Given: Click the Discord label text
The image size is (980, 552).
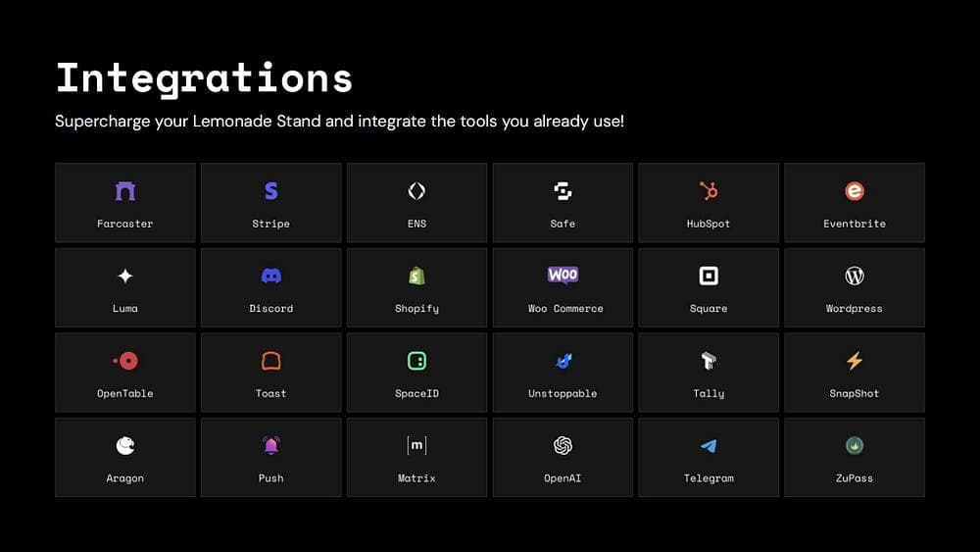Looking at the screenshot, I should pos(271,309).
